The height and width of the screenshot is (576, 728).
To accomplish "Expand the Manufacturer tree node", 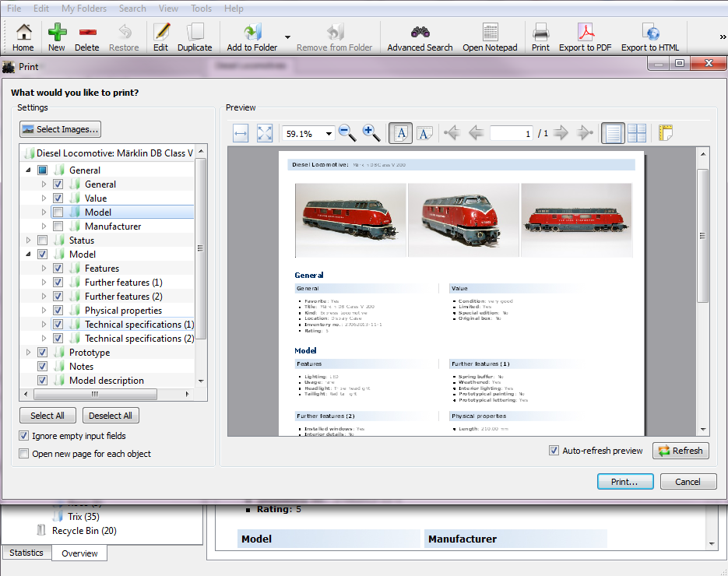I will tap(44, 226).
